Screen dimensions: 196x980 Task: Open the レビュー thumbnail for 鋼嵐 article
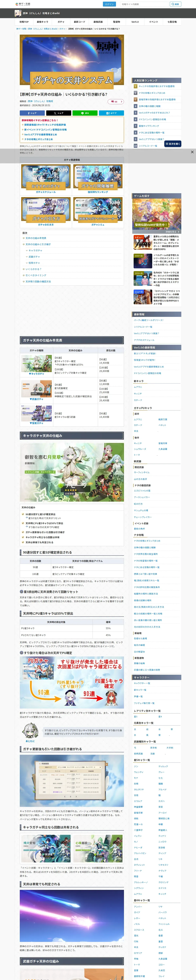pyautogui.click(x=143, y=242)
